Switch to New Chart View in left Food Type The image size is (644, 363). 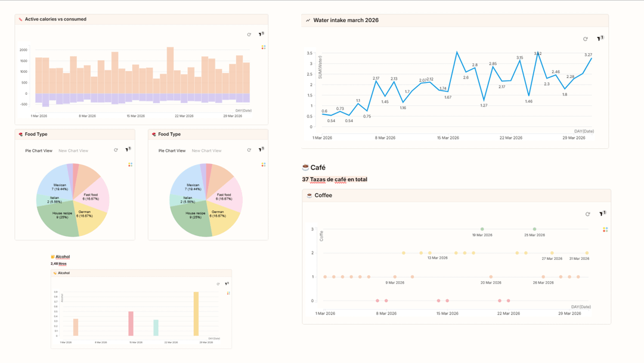click(73, 151)
